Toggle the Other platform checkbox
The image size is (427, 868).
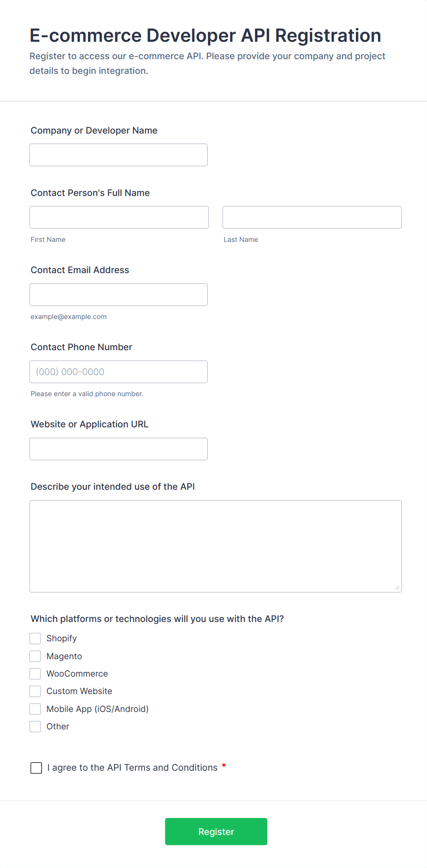35,727
